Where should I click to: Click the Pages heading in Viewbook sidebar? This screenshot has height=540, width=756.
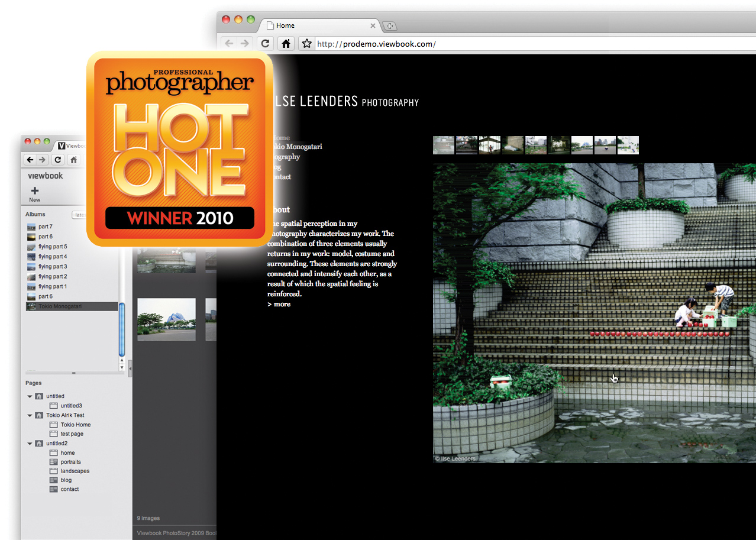[x=34, y=383]
